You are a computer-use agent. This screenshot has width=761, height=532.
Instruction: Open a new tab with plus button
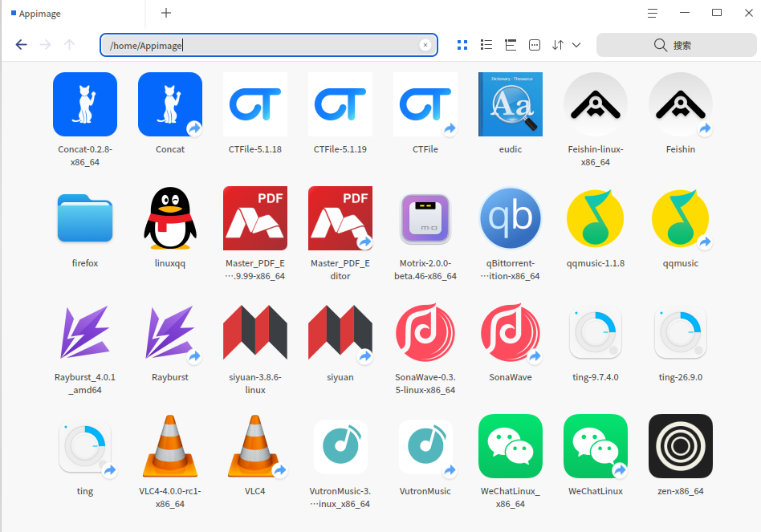(x=166, y=13)
